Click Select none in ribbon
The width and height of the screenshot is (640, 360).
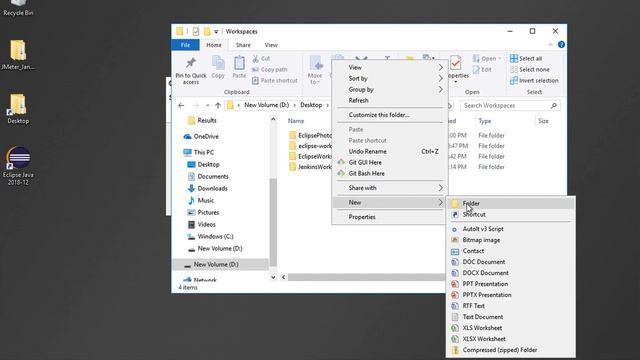(x=530, y=70)
